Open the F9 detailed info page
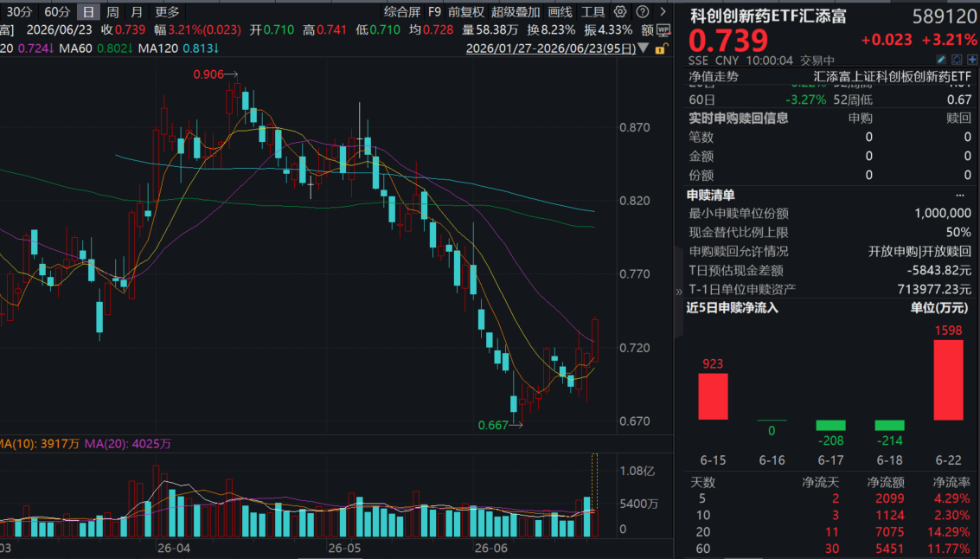 coord(434,12)
